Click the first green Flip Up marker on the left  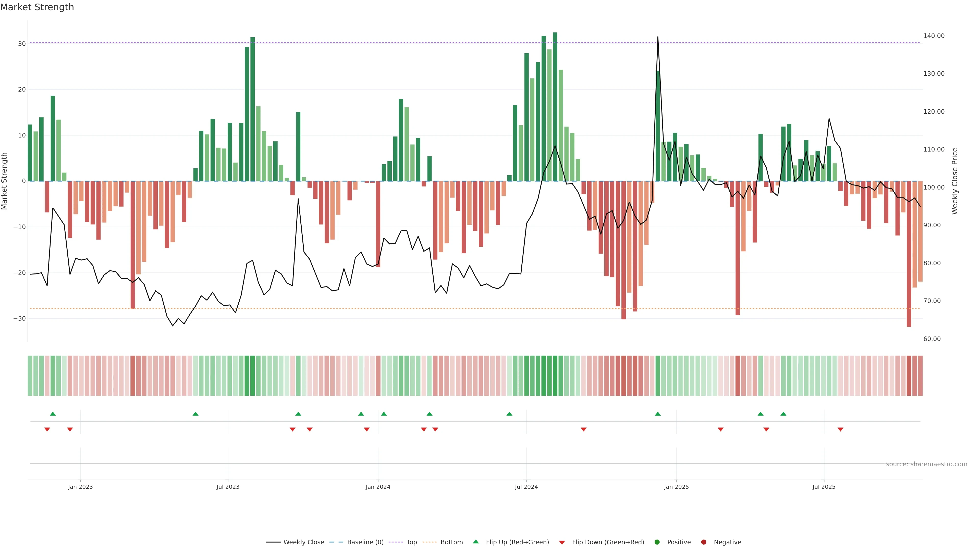coord(53,414)
